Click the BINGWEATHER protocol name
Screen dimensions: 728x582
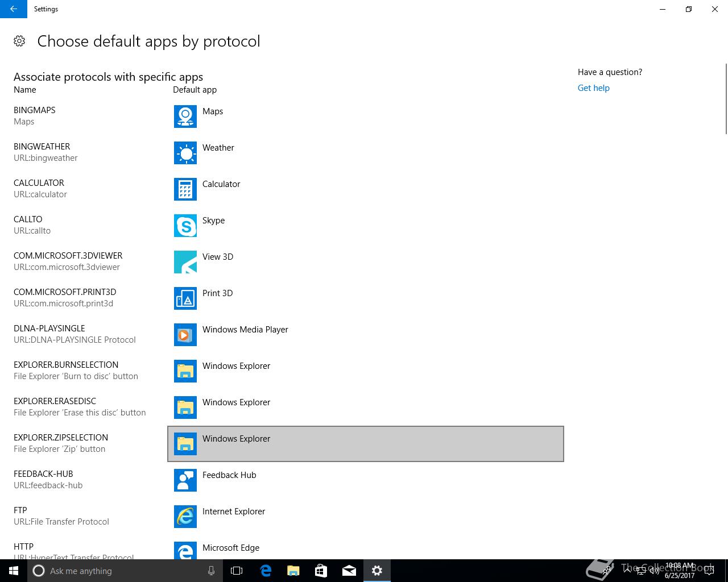tap(42, 147)
